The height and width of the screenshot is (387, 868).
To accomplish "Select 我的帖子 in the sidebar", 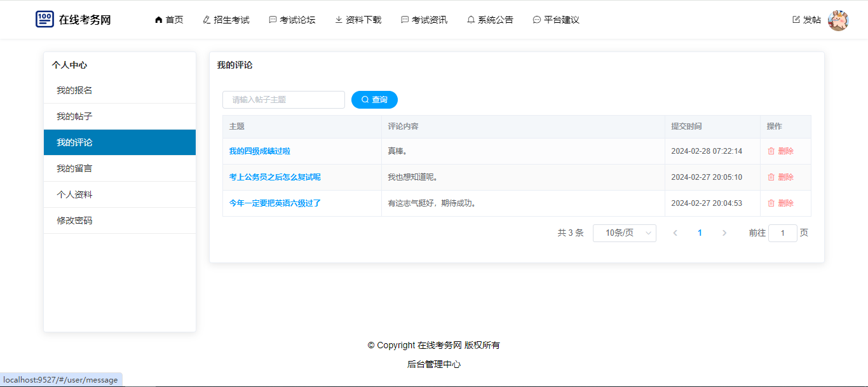I will (75, 116).
